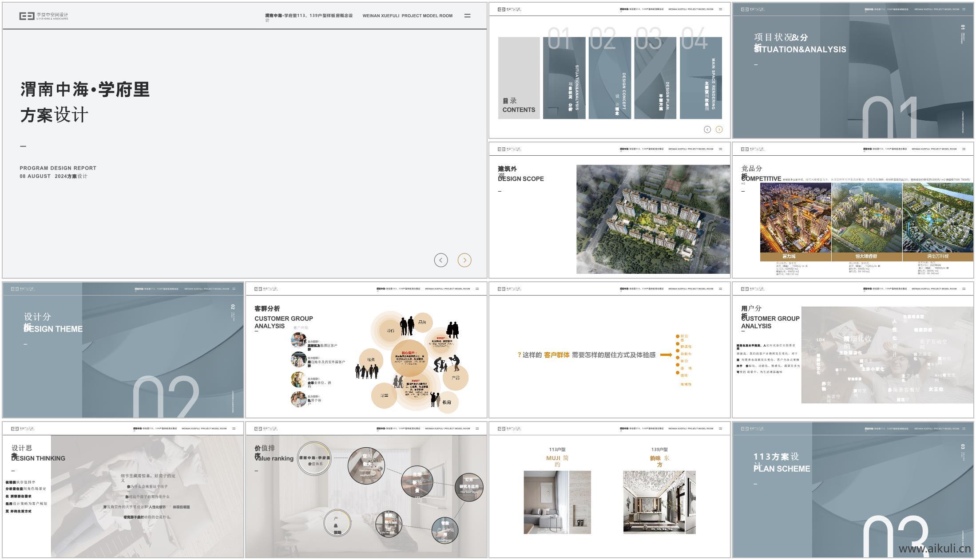
Task: Select the 04 Main Space Rendering panel
Action: pos(701,78)
